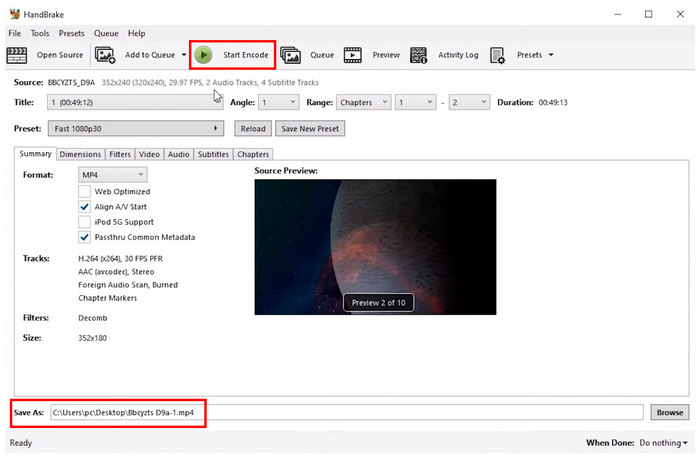Viewport: 700px width, 458px height.
Task: Click the Save As file path field
Action: pos(345,412)
